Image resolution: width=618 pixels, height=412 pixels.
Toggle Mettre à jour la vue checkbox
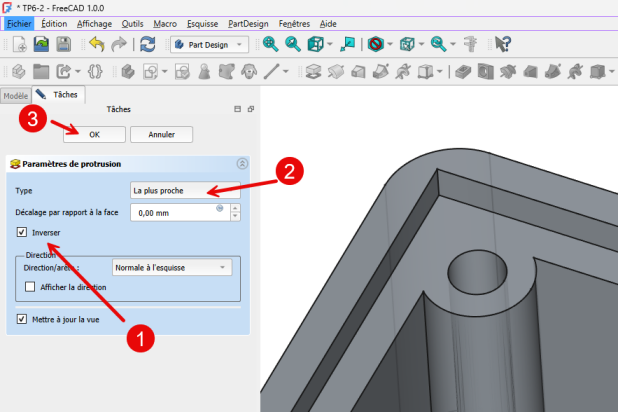click(22, 320)
